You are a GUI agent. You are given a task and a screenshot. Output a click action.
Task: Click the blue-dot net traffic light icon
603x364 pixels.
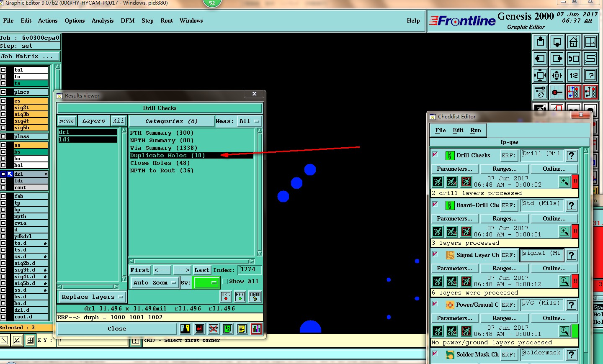tap(574, 92)
